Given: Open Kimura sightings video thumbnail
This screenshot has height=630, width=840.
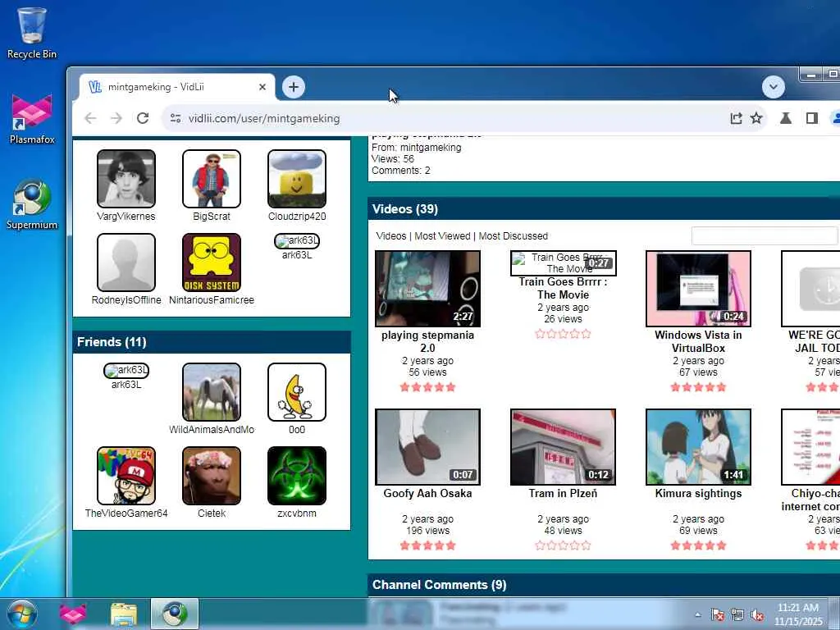Looking at the screenshot, I should coord(698,447).
